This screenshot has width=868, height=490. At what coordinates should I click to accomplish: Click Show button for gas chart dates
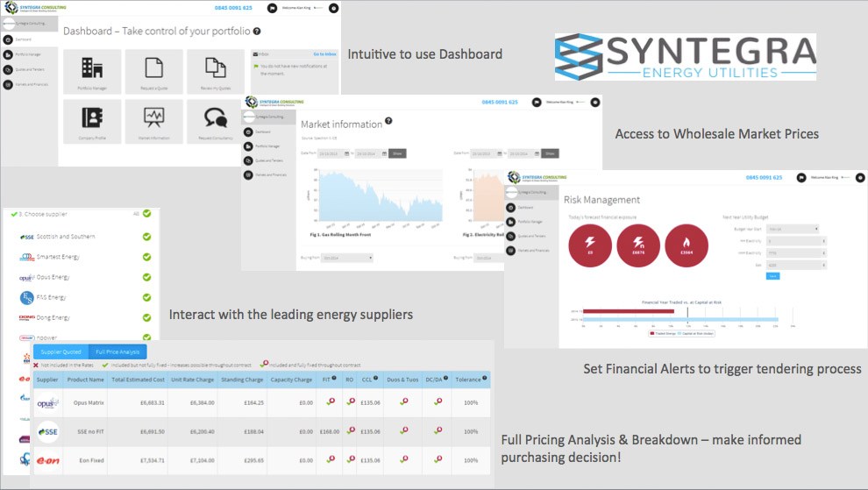tap(397, 153)
